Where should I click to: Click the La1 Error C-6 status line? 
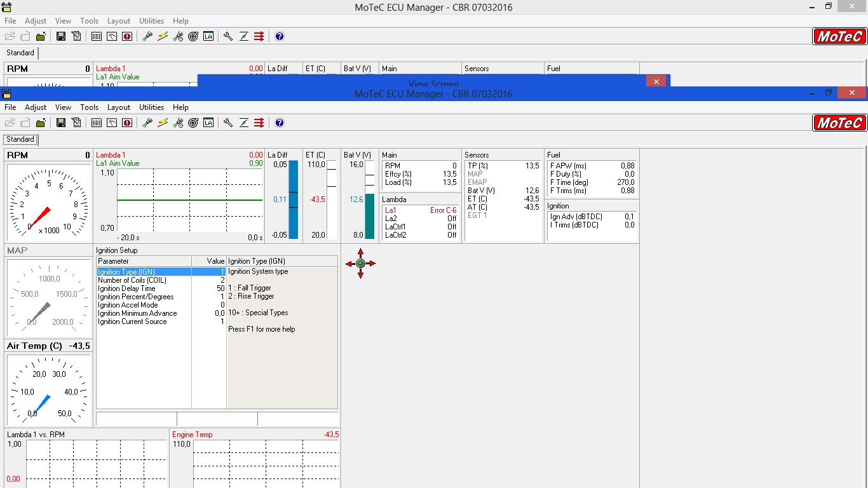tap(421, 210)
